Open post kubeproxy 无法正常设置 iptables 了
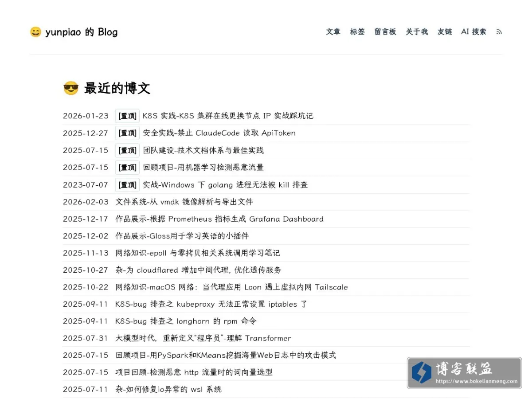This screenshot has width=532, height=399. 211,304
